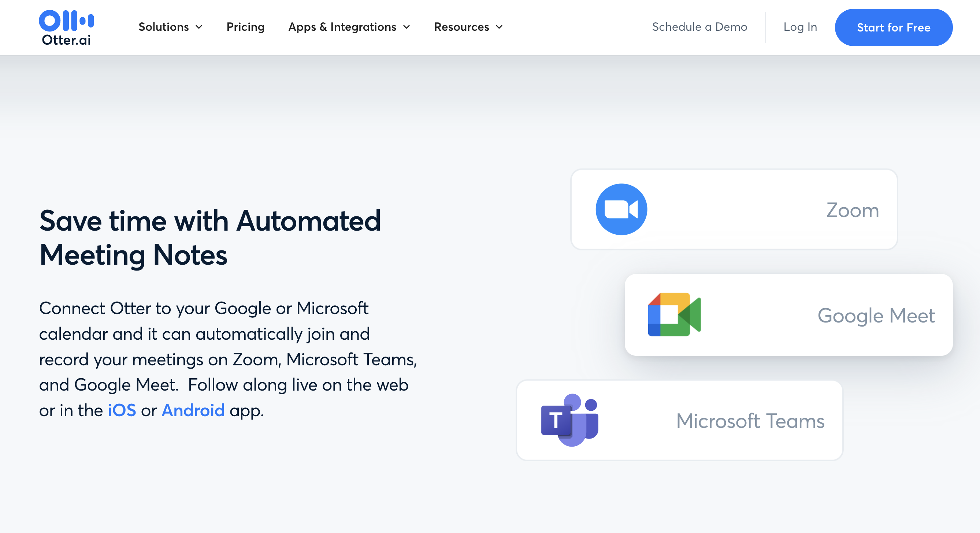
Task: Open the Solutions menu
Action: click(164, 27)
